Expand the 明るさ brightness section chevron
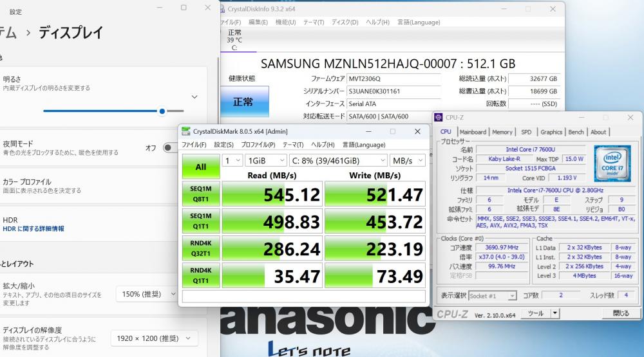 [x=194, y=97]
